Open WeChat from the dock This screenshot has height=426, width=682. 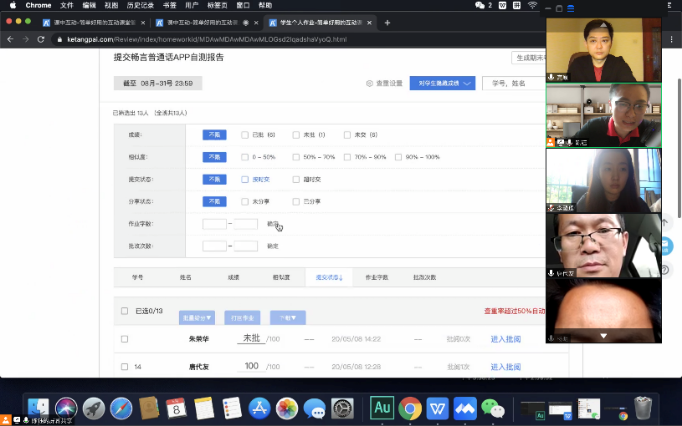coord(493,408)
